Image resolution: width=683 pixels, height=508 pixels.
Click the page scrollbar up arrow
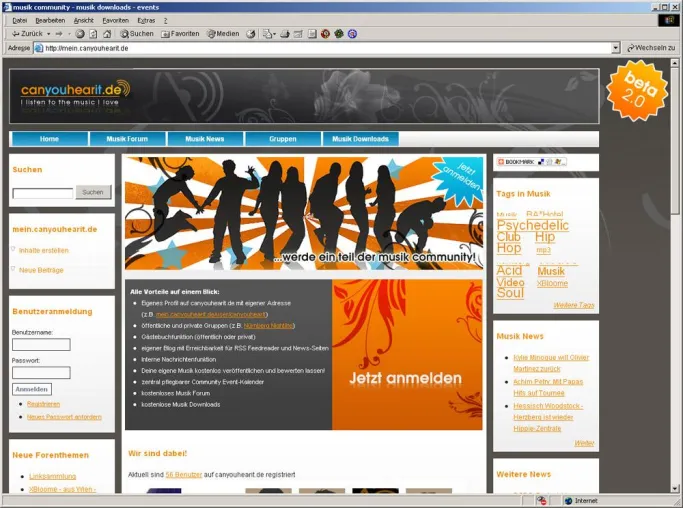click(675, 63)
